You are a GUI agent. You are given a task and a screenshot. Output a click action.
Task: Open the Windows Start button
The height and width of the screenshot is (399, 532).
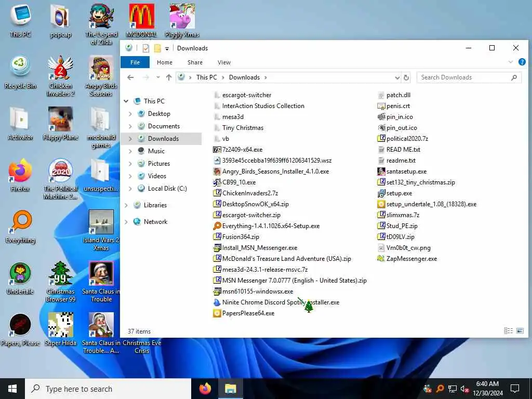(x=12, y=389)
